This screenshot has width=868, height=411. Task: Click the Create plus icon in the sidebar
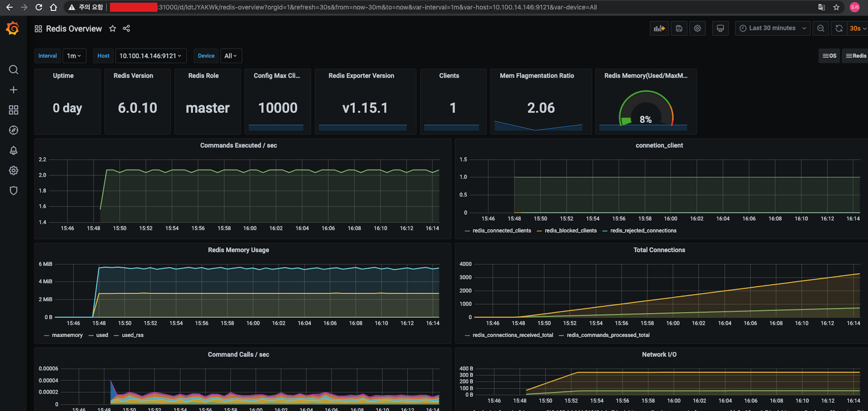(x=14, y=90)
